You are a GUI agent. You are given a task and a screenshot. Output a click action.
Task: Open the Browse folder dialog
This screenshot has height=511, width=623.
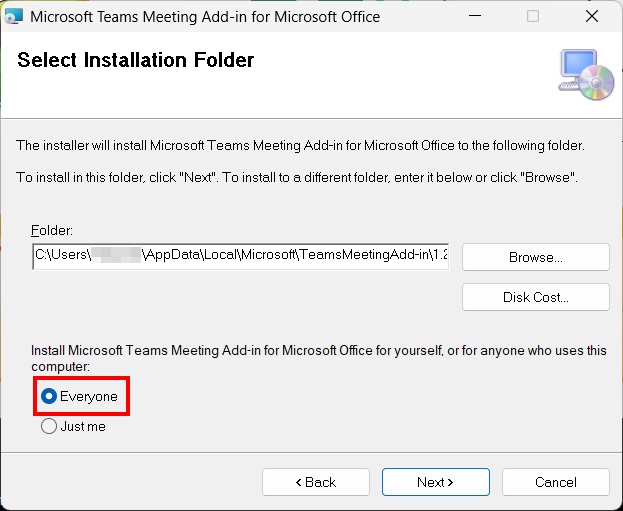pos(535,257)
